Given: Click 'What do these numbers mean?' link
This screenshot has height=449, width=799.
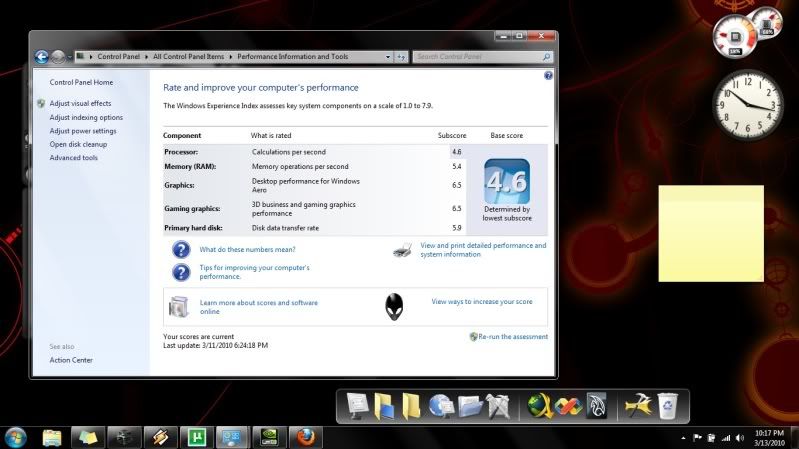Looking at the screenshot, I should click(247, 250).
